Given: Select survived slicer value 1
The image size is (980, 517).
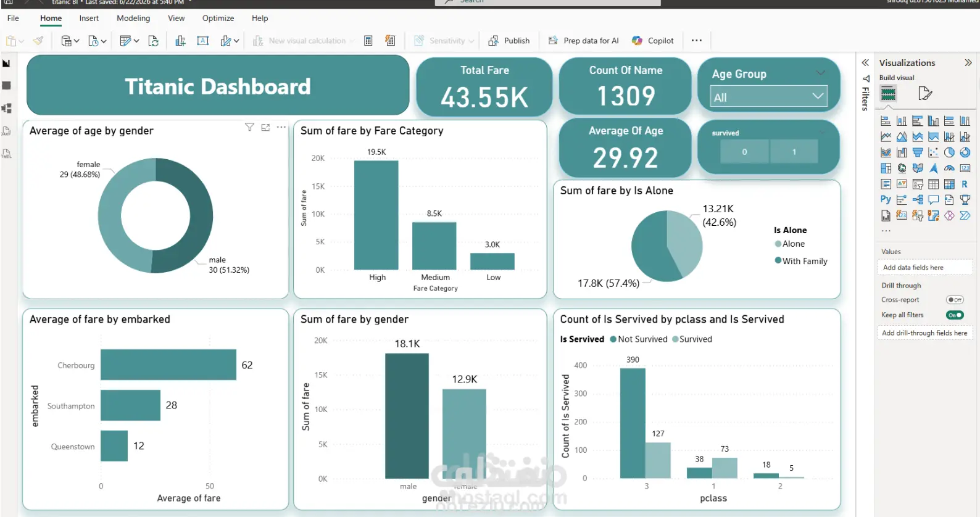Looking at the screenshot, I should pyautogui.click(x=794, y=152).
